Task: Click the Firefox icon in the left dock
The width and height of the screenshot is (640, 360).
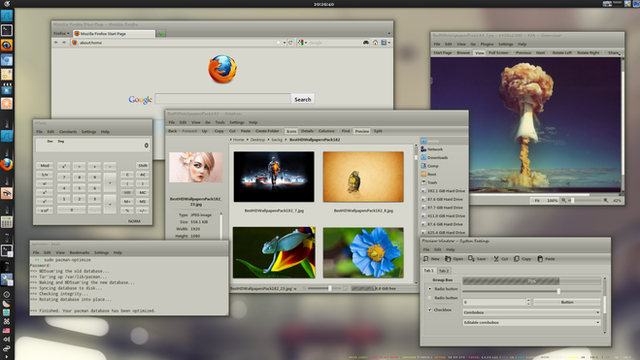Action: click(7, 164)
